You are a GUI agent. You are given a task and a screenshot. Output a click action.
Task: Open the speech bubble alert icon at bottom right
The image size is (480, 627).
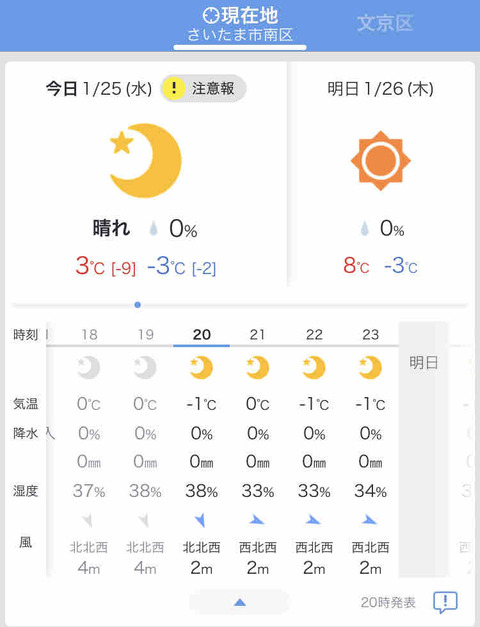click(445, 602)
